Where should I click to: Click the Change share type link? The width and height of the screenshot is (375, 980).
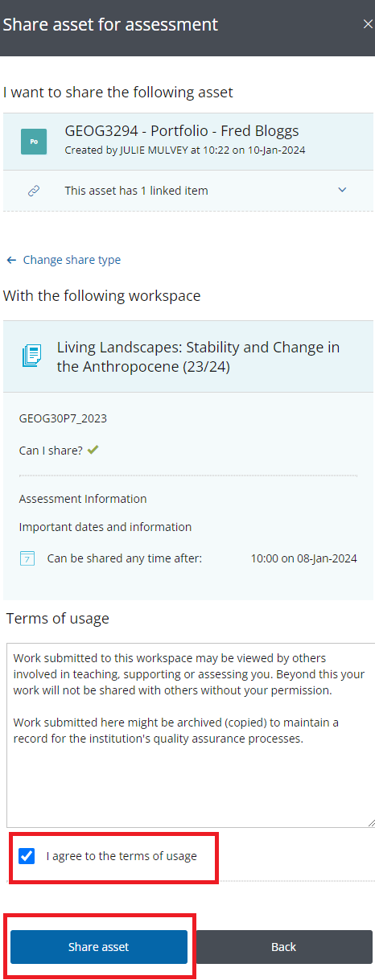click(72, 260)
